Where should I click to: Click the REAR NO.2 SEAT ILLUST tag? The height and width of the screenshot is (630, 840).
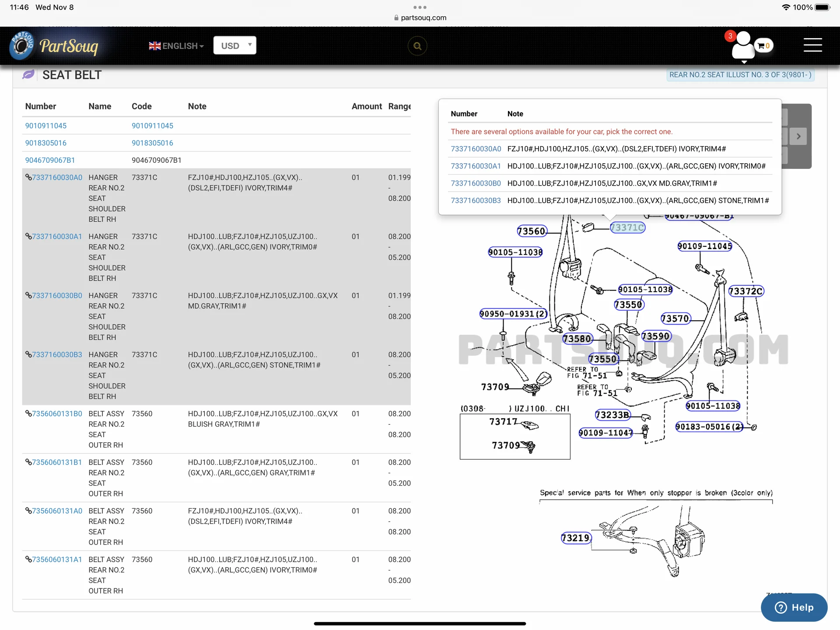click(740, 75)
